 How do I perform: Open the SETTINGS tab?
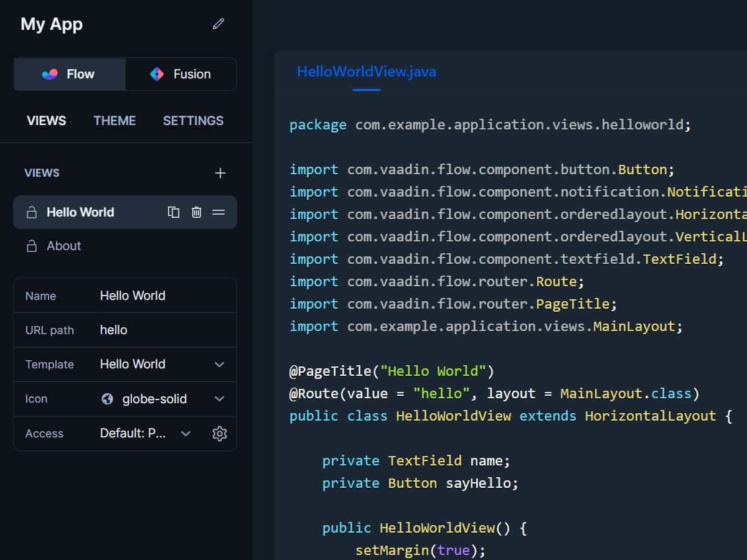[x=193, y=121]
